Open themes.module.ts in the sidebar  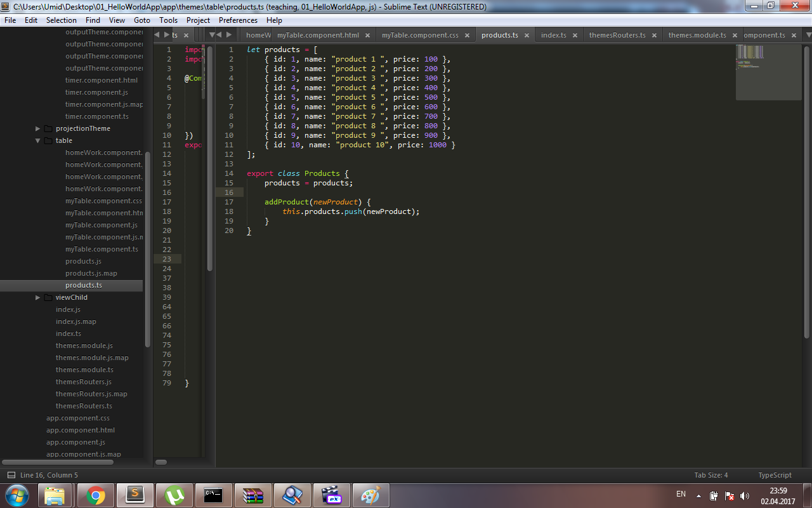click(84, 370)
